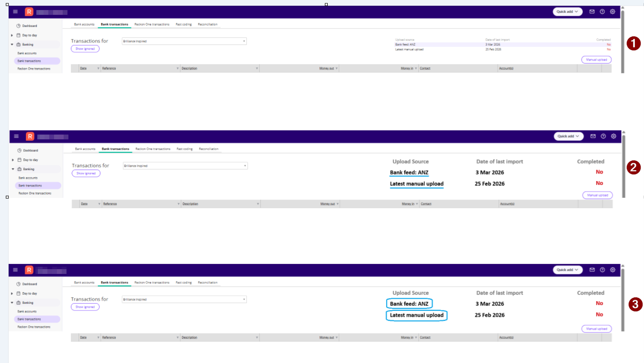Open the help question-mark icon in the bottom screenshot
Screen dimensions: 644x363
pos(602,270)
